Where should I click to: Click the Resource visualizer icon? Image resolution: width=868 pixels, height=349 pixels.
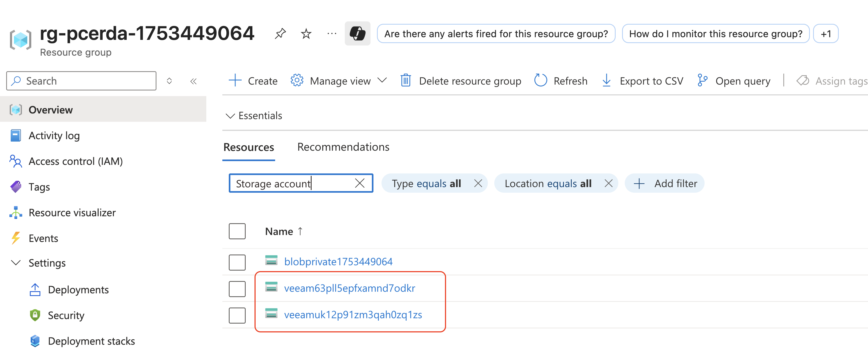click(x=16, y=212)
